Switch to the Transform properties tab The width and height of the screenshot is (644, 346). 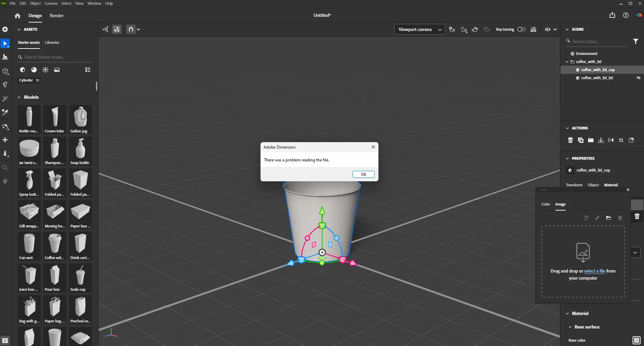[x=574, y=185]
